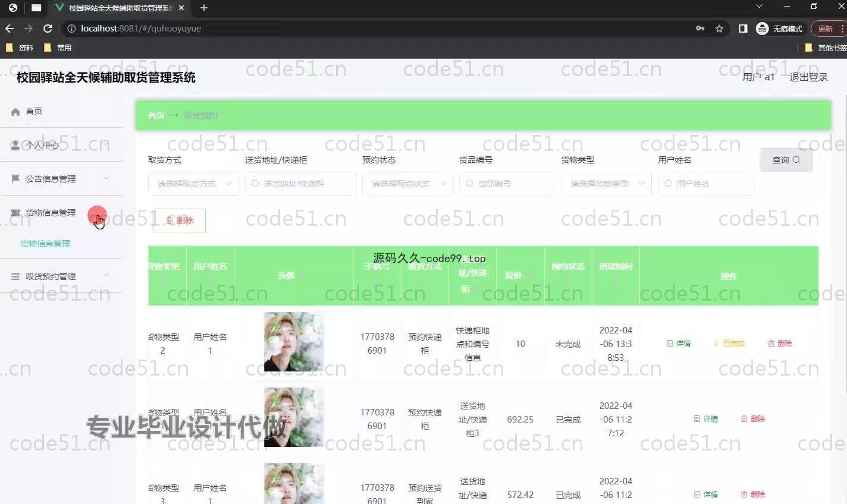This screenshot has height=504, width=847.
Task: Click the flag icon for 公告信息管理
Action: click(x=15, y=179)
